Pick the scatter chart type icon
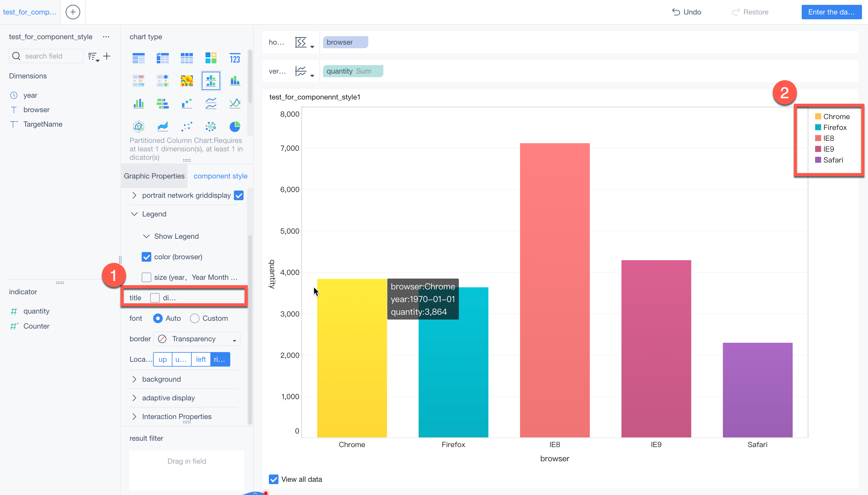Screen dimensions: 868x495 [x=187, y=127]
